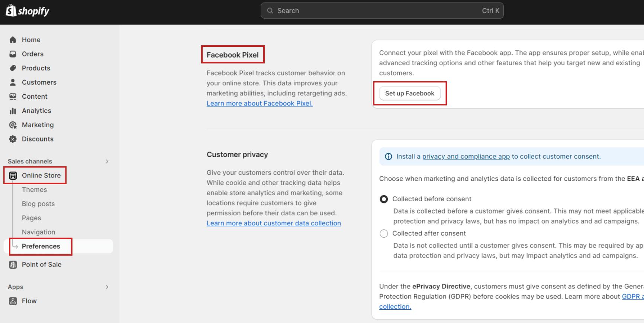Click the Marketing target icon
Screen dimensions: 644x323
tap(13, 125)
